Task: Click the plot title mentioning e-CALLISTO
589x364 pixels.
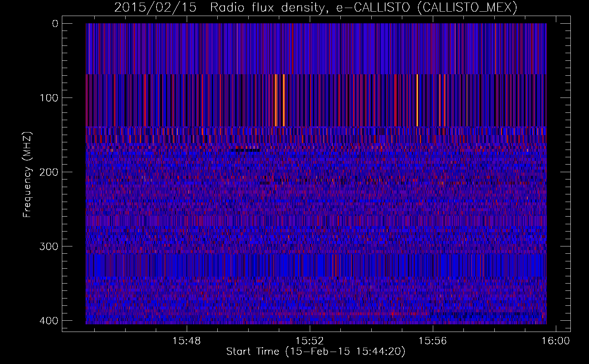Action: 316,8
